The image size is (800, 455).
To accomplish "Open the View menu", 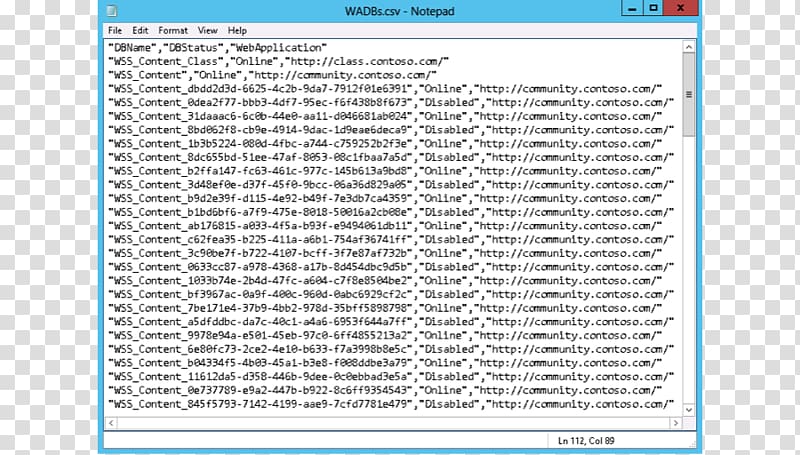I will click(x=207, y=31).
